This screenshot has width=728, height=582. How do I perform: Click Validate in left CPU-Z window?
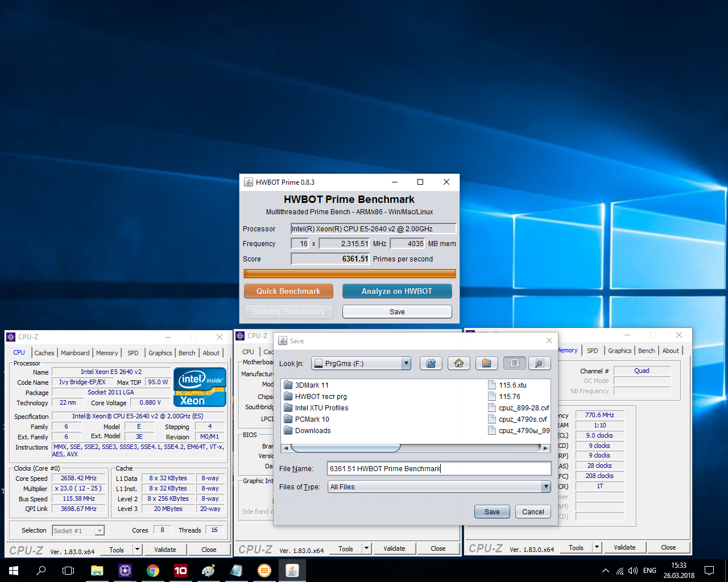tap(165, 550)
